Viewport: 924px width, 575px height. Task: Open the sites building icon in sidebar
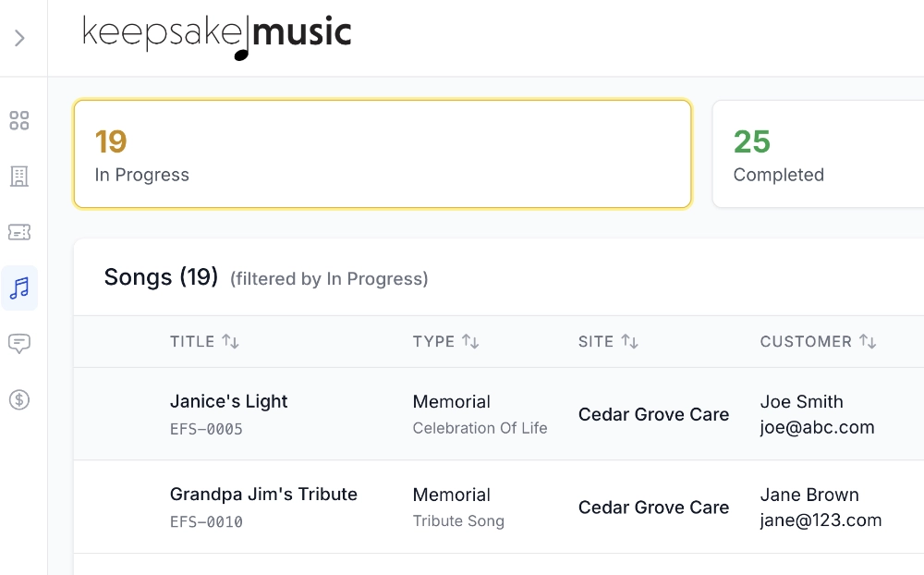19,176
